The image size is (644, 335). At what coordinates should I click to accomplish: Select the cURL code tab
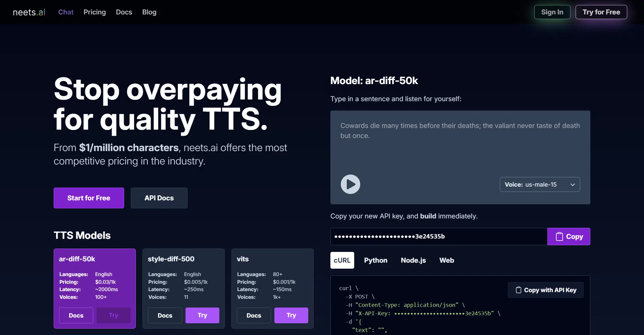(342, 260)
